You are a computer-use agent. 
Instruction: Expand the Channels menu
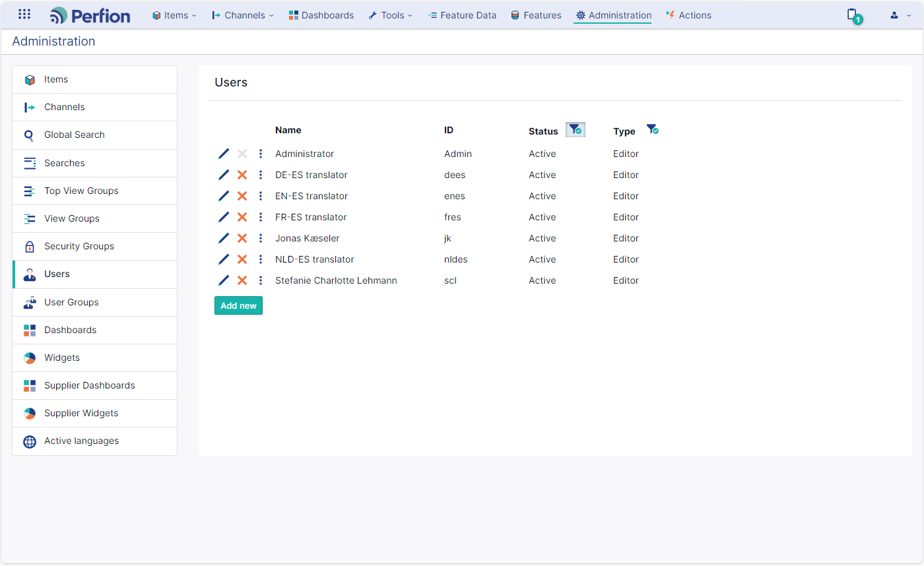tap(243, 15)
